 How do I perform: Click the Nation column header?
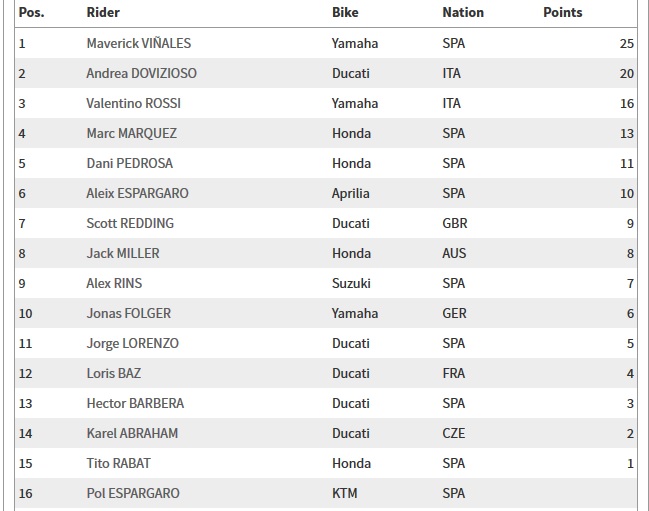(x=463, y=13)
